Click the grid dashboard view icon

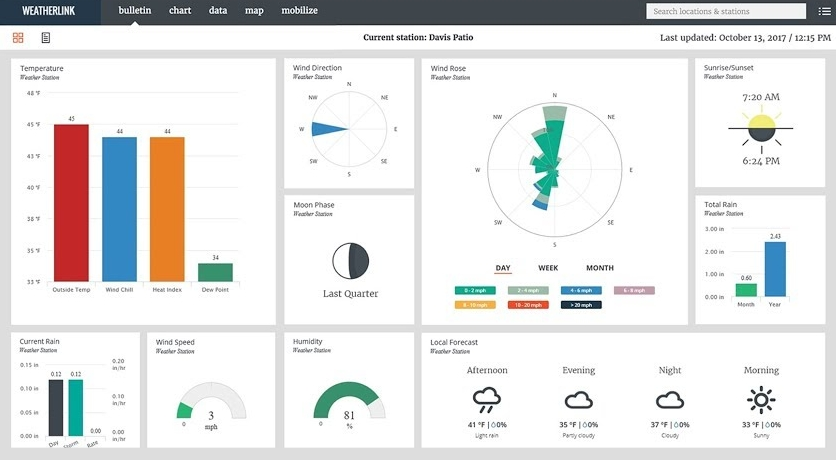pyautogui.click(x=18, y=38)
